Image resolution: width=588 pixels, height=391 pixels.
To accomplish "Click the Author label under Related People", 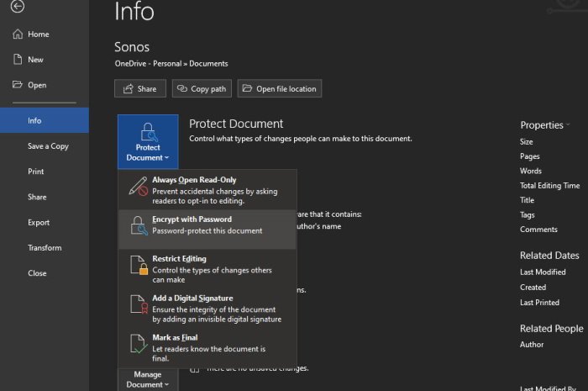I will [532, 344].
